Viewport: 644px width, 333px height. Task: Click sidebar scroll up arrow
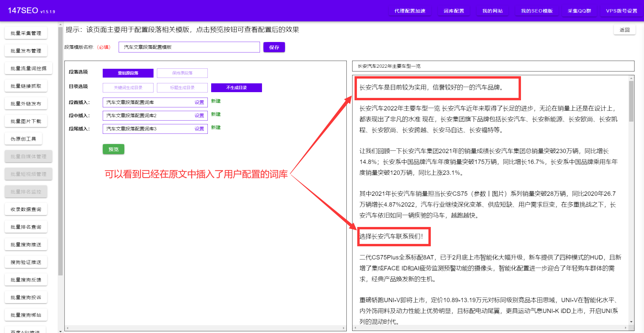[60, 24]
